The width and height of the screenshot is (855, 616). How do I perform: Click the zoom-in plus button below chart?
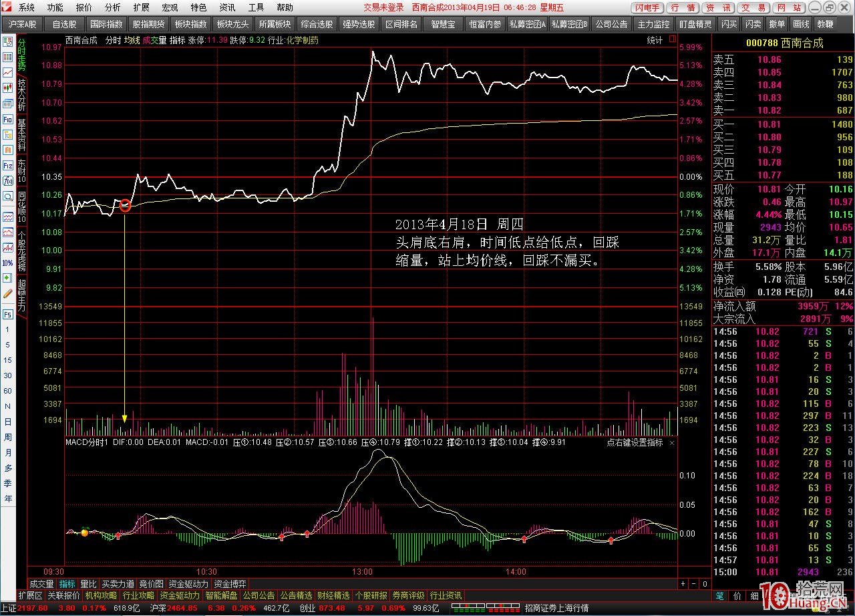pyautogui.click(x=683, y=583)
